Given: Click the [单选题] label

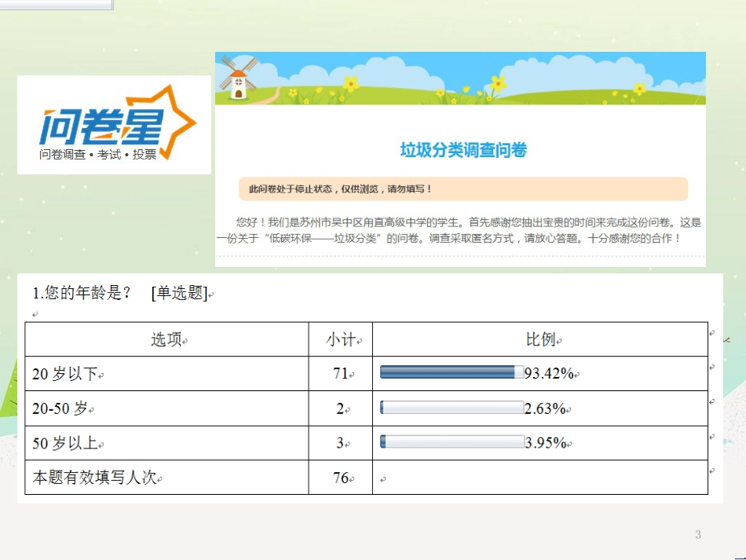Looking at the screenshot, I should click(x=179, y=293).
